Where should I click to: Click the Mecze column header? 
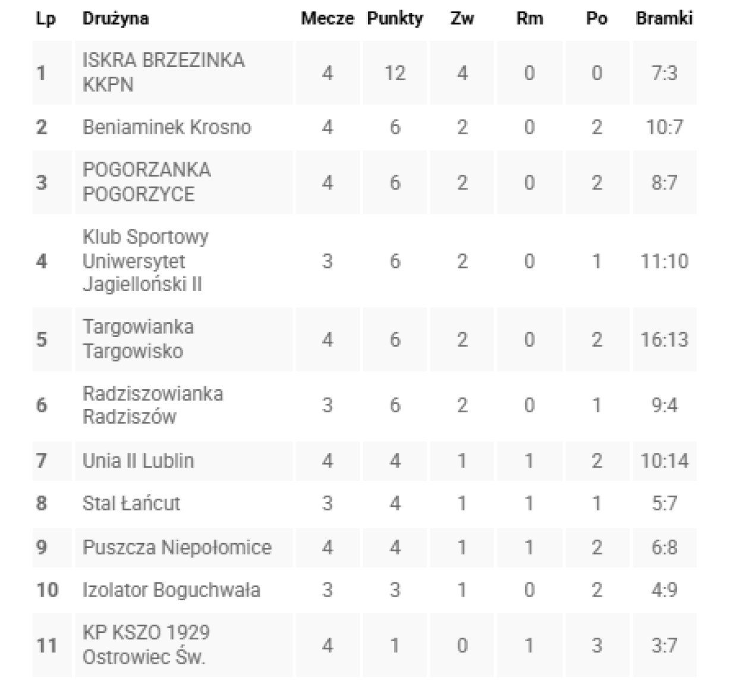click(x=327, y=18)
